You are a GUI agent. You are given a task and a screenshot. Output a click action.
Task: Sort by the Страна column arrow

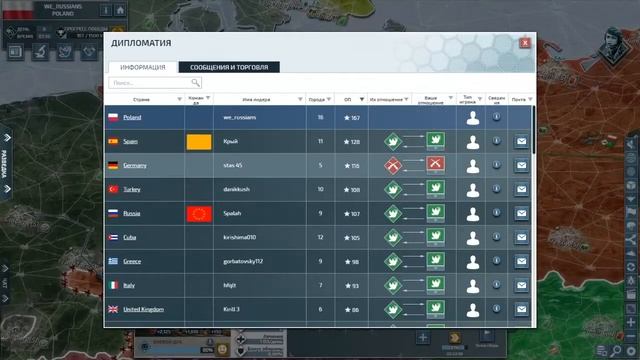(x=180, y=99)
